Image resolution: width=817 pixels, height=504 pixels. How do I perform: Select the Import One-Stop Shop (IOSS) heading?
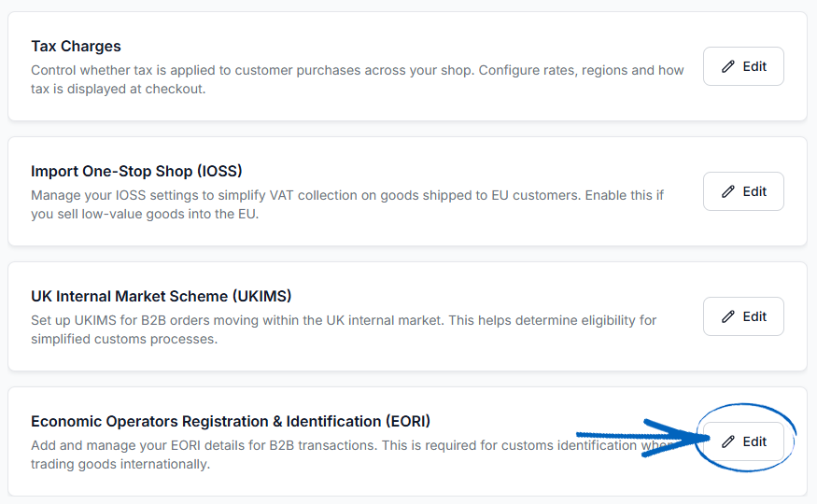(x=136, y=172)
